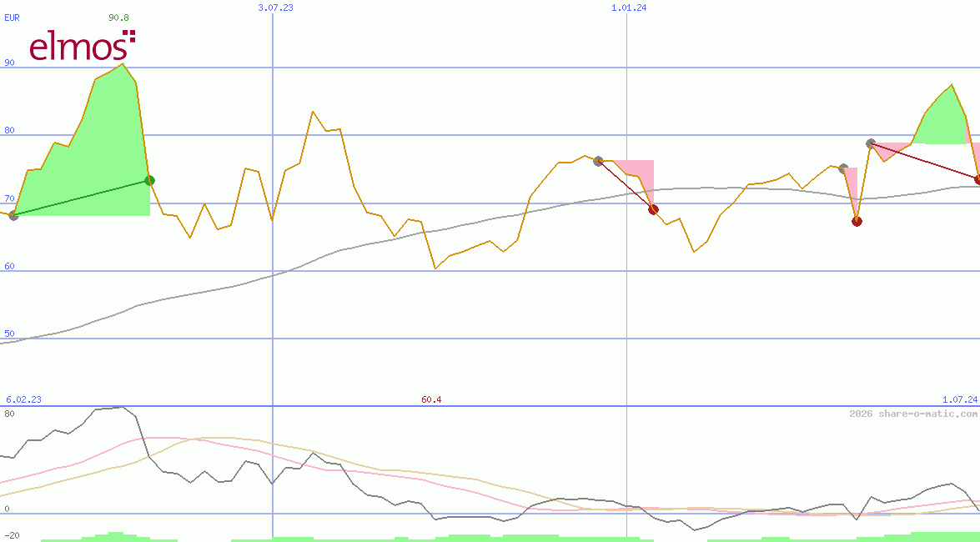Open the share-o-matic.com watermark link
Viewport: 980px width, 542px height.
coord(913,414)
